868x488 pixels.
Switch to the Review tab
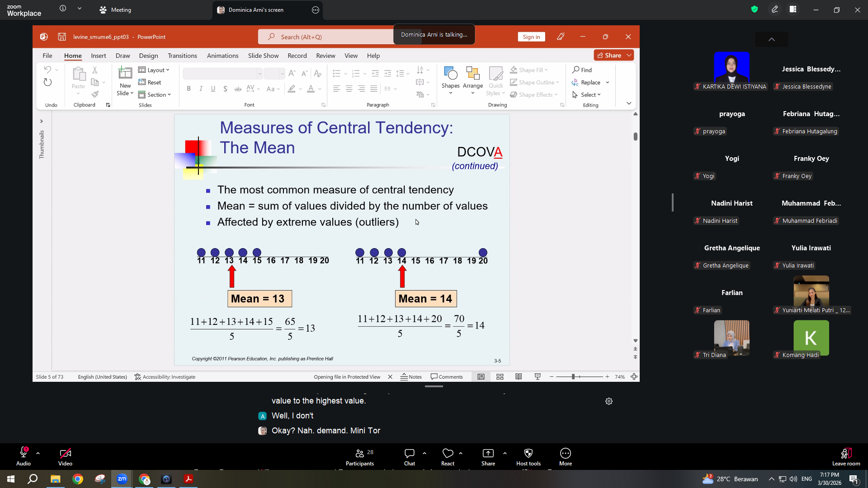pos(325,56)
